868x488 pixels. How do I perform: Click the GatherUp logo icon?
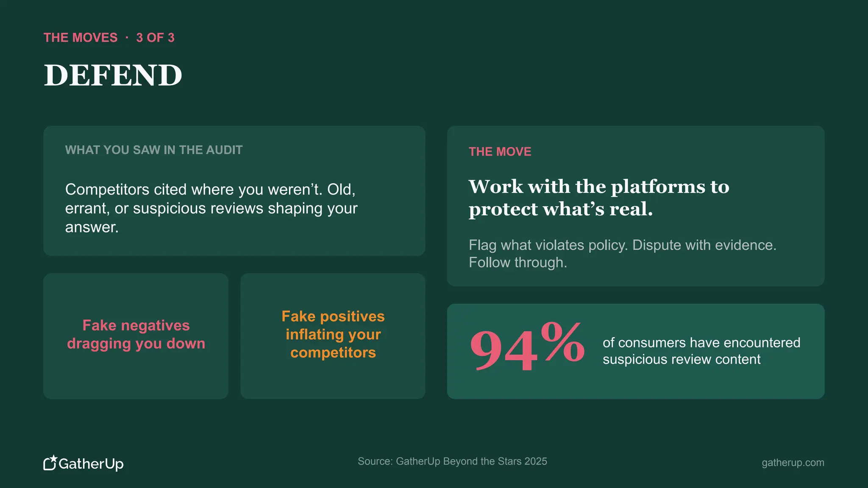[50, 463]
